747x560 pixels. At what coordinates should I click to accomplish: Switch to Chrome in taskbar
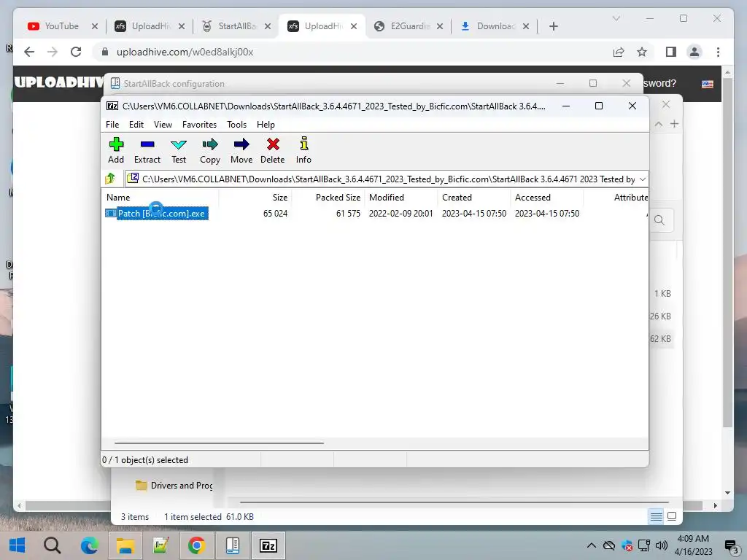(196, 545)
